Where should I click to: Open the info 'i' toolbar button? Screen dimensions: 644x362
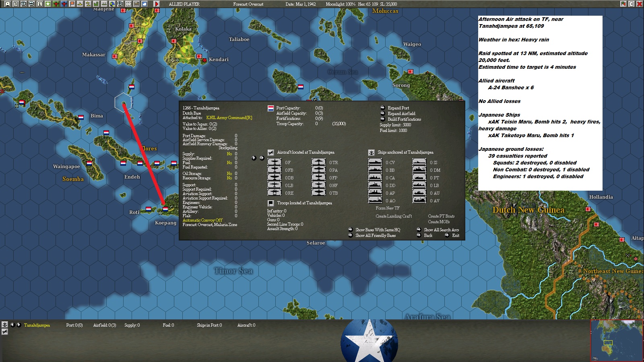tap(40, 4)
